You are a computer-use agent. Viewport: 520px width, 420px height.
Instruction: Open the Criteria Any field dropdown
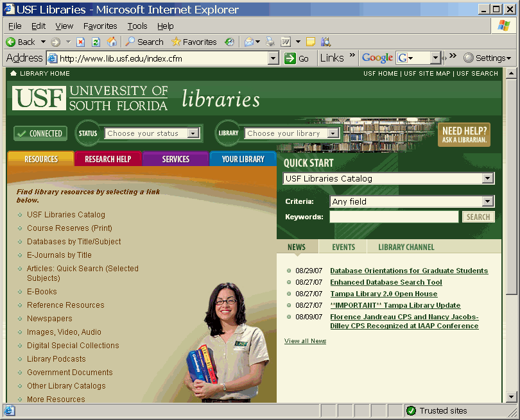(x=488, y=201)
